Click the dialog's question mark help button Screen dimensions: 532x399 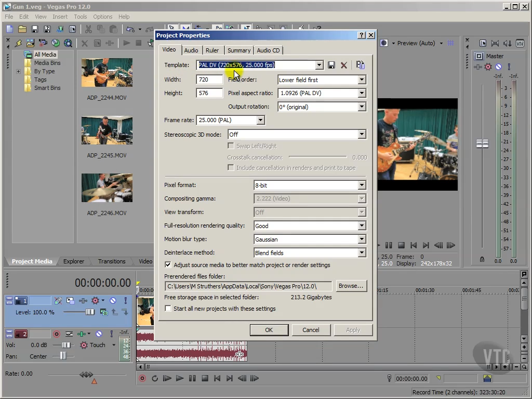point(362,35)
